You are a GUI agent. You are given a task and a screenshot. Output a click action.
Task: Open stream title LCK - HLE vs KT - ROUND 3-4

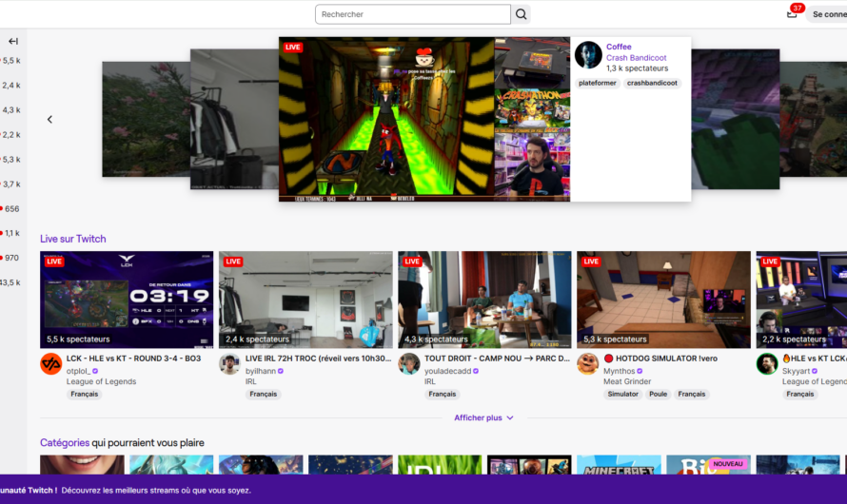pyautogui.click(x=133, y=359)
